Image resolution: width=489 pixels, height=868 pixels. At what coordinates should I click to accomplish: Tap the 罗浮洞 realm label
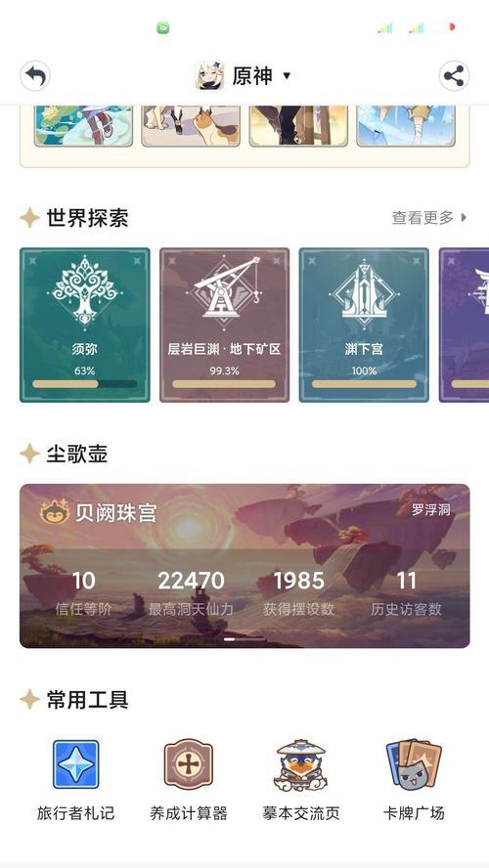tap(431, 510)
